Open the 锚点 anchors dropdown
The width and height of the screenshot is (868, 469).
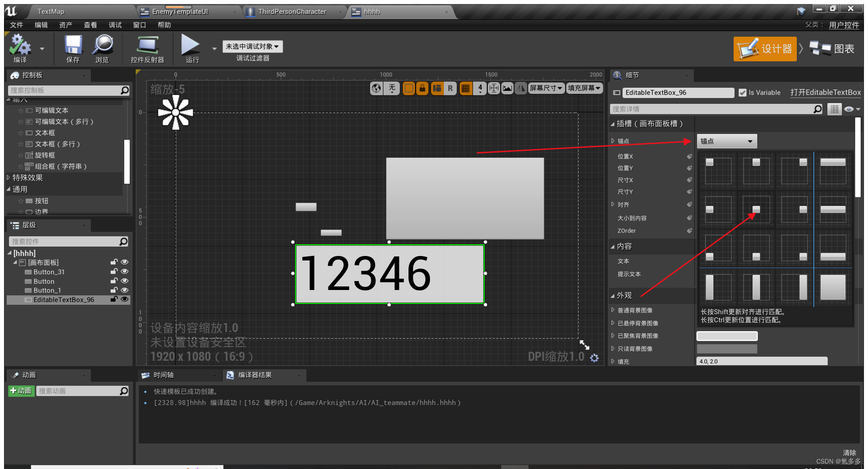pyautogui.click(x=726, y=141)
